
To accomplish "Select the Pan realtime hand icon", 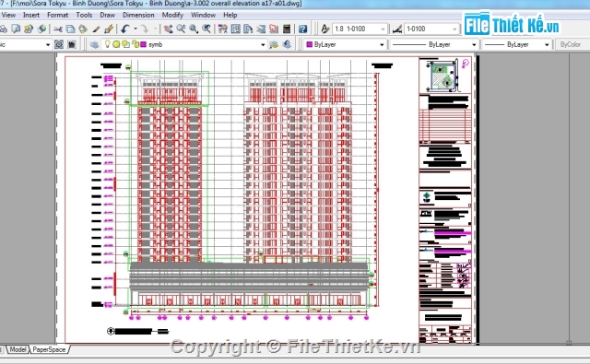I will point(168,29).
